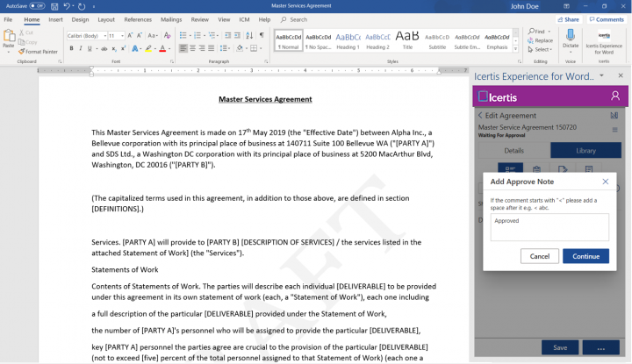Click the Format Painter tool

40,52
